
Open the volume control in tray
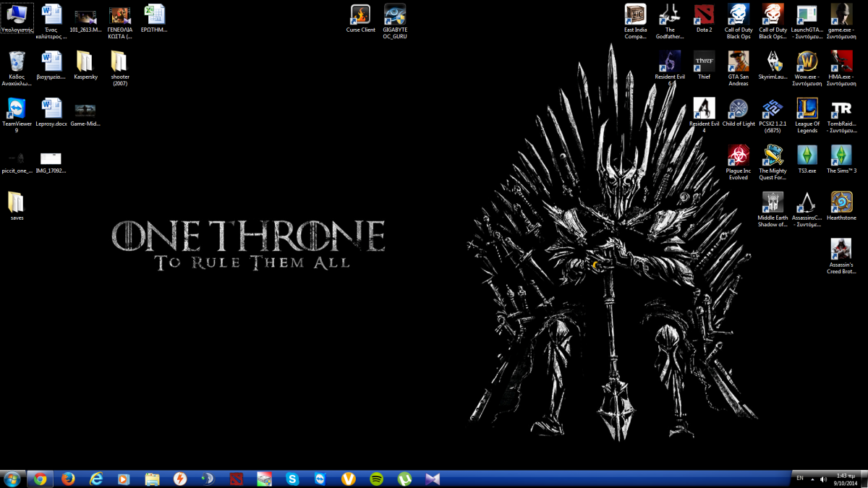point(824,479)
